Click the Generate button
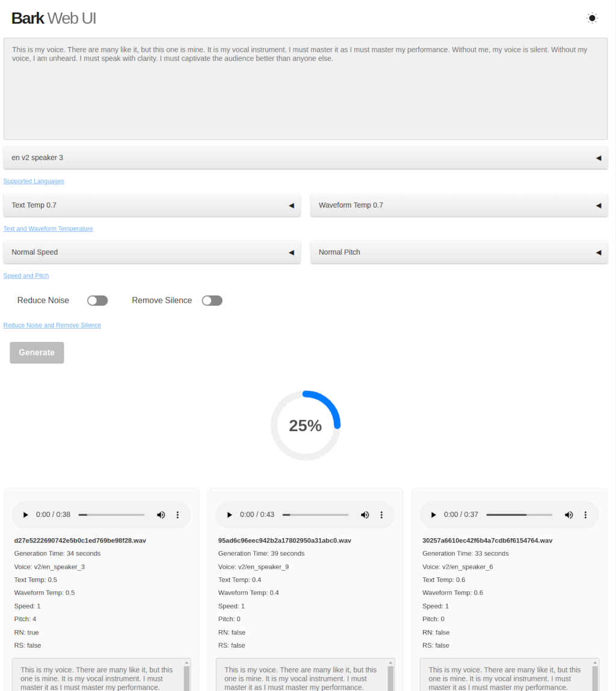 [37, 353]
